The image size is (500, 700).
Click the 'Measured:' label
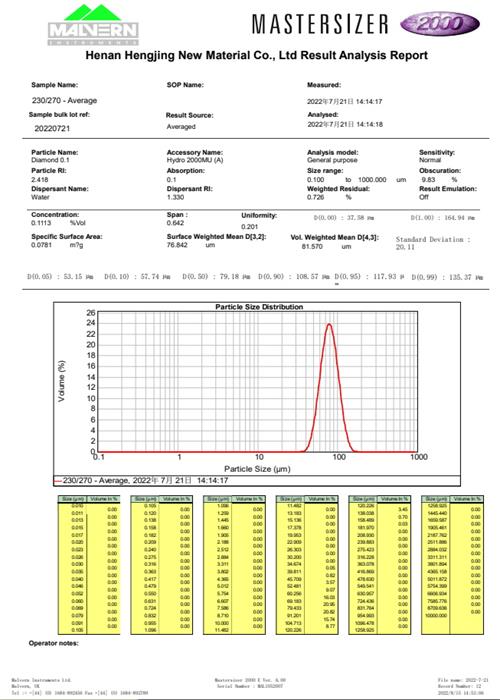(x=324, y=85)
